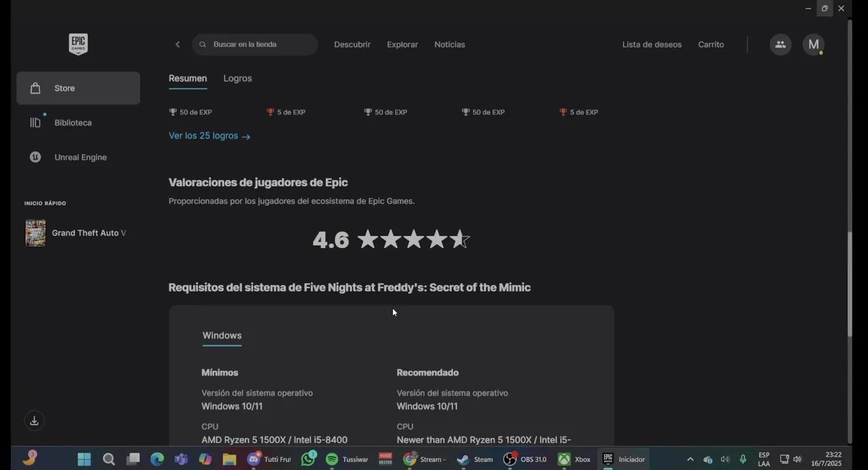Open the friends icon

(x=780, y=44)
